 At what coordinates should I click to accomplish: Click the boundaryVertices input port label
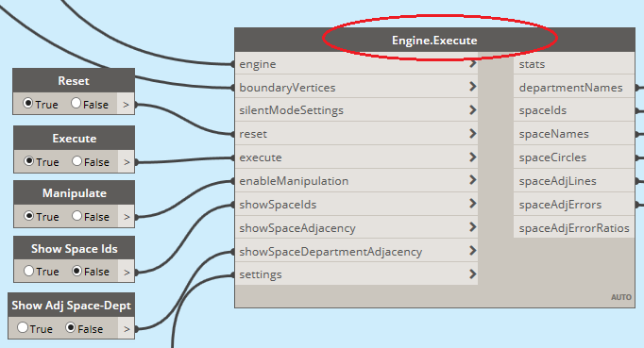(x=287, y=88)
